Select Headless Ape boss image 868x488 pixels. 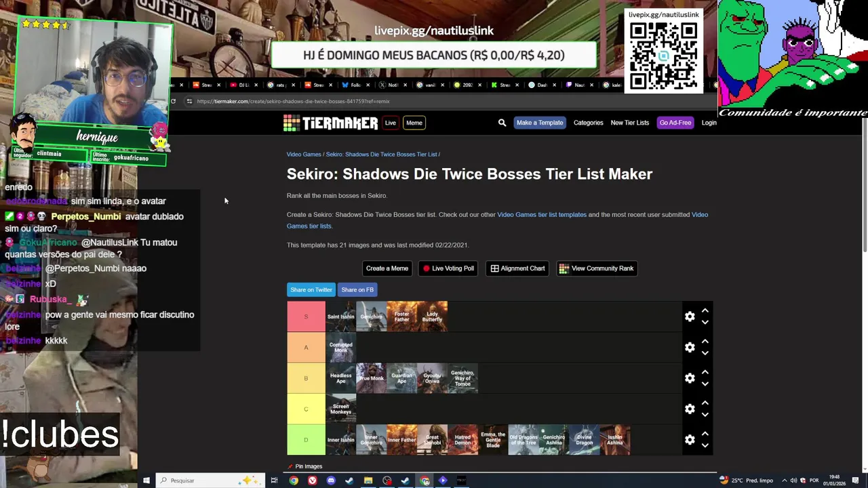[340, 378]
